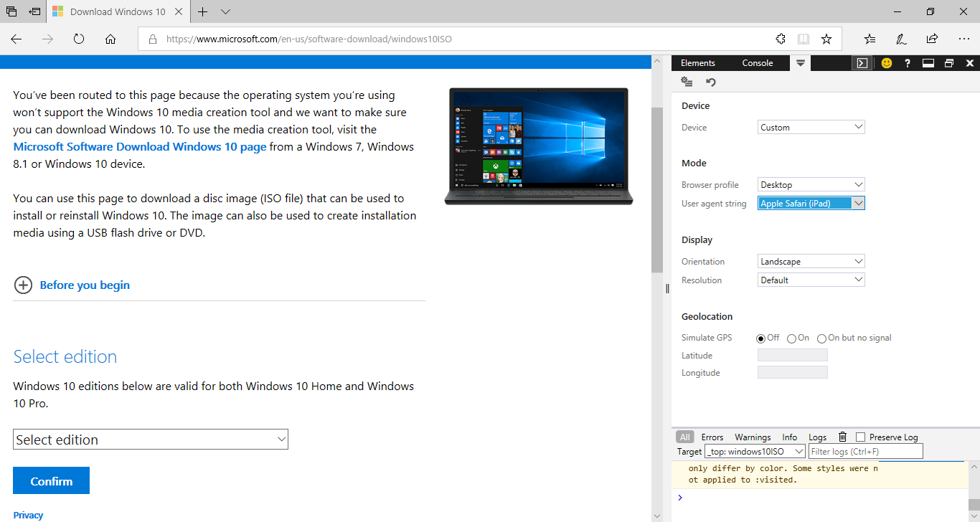Refresh the current page
Screen dimensions: 980x522
79,39
